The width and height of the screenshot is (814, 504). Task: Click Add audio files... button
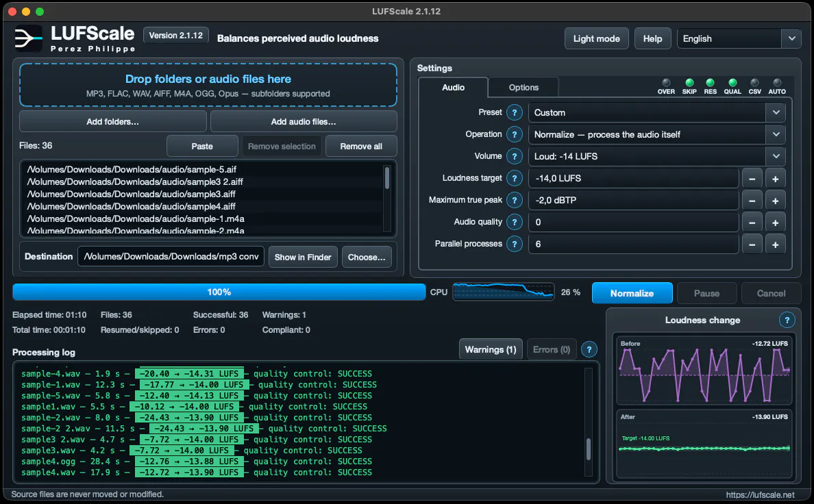(304, 121)
